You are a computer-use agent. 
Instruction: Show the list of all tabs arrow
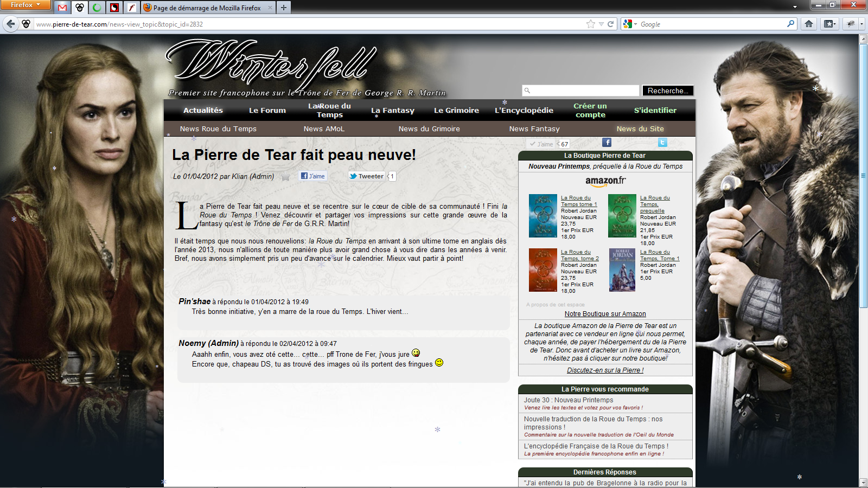(795, 7)
